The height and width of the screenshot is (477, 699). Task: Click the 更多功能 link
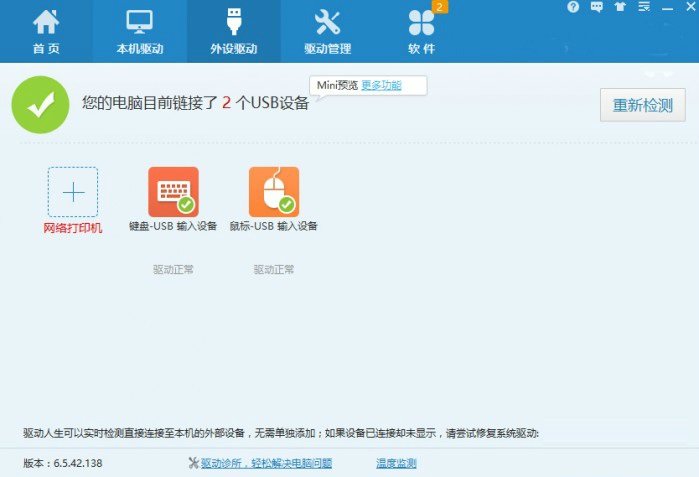coord(381,85)
